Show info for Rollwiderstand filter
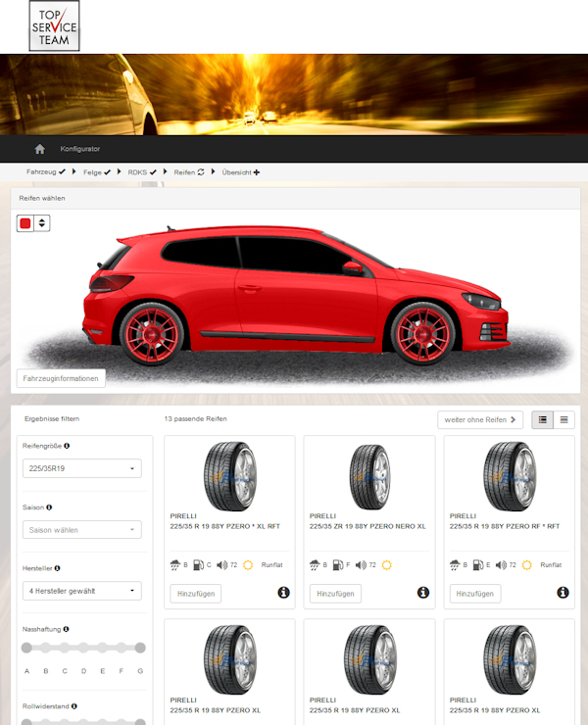This screenshot has width=588, height=725. coord(74,706)
